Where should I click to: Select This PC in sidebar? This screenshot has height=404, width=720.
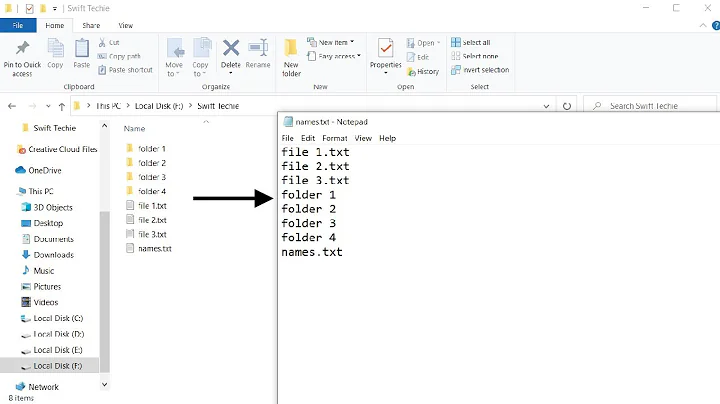click(x=36, y=191)
